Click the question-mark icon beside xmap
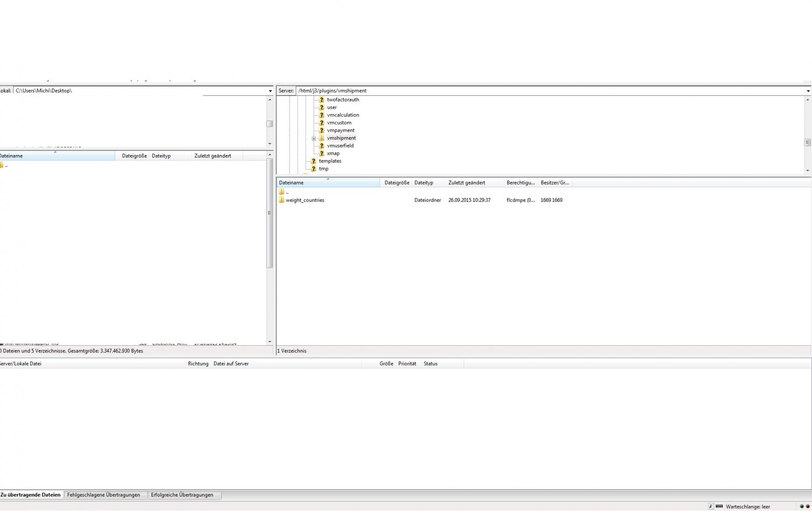The image size is (812, 511). [322, 153]
